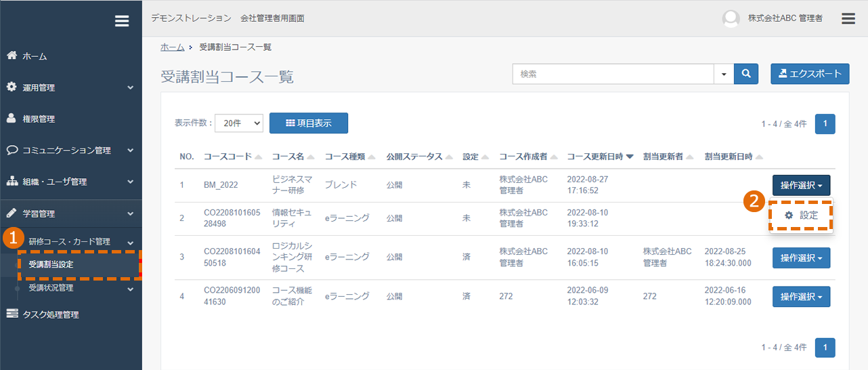Click the ホーム breadcrumb link

point(172,47)
